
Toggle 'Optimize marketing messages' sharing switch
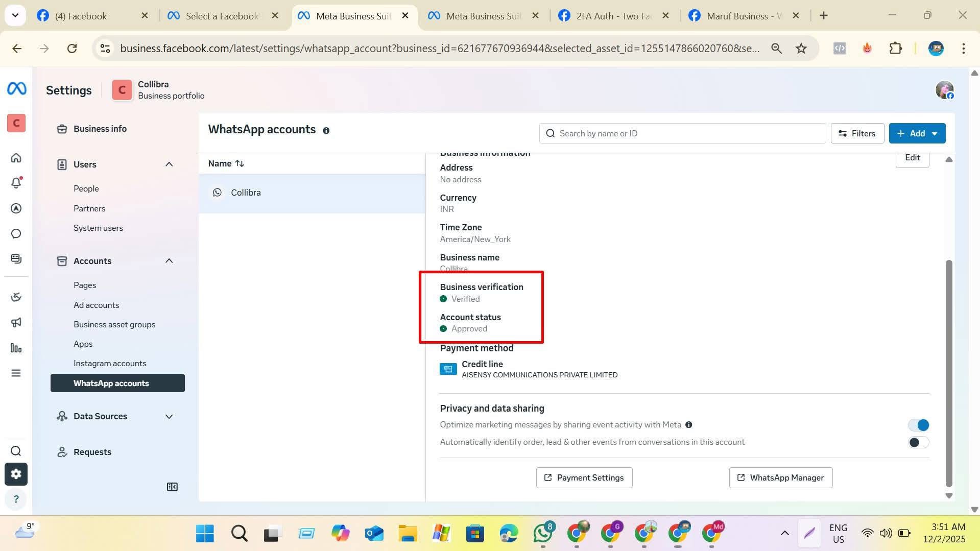tap(918, 425)
